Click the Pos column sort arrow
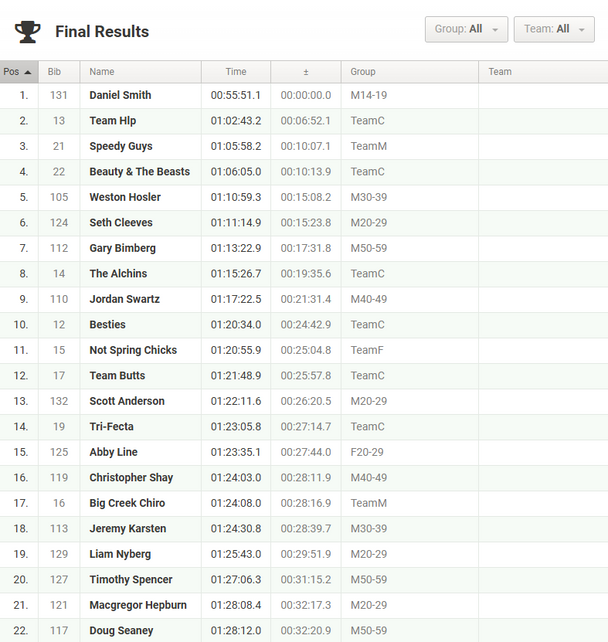608x642 pixels. 28,72
